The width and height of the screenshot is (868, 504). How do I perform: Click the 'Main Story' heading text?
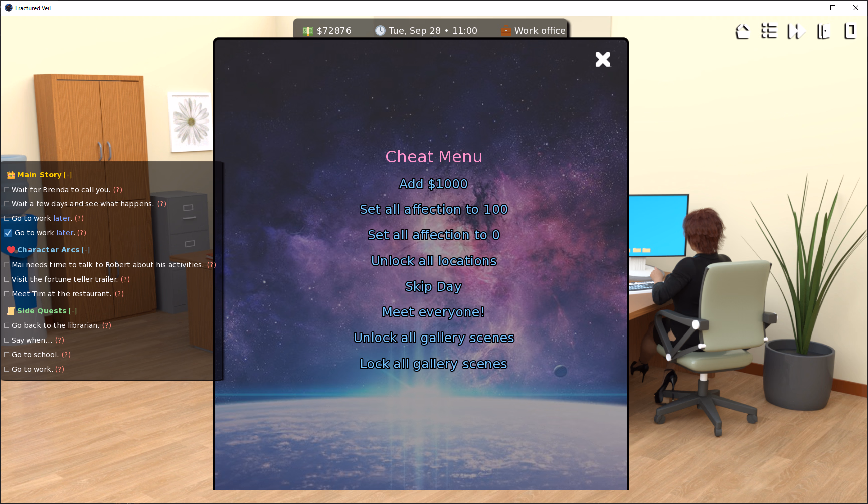tap(39, 175)
